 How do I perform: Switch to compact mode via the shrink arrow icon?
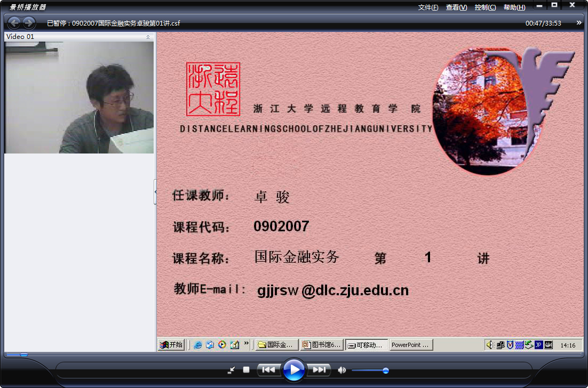pos(231,370)
